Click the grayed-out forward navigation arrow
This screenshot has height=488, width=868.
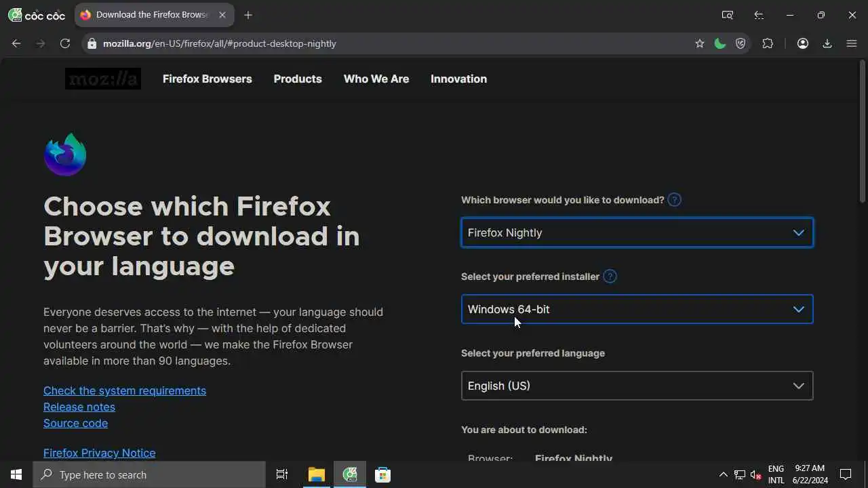[41, 43]
